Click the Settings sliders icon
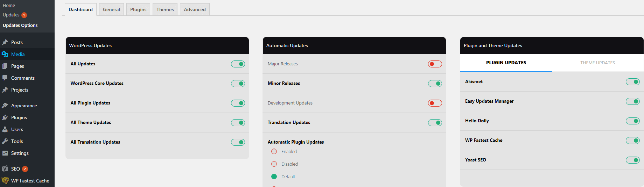 tap(5, 153)
